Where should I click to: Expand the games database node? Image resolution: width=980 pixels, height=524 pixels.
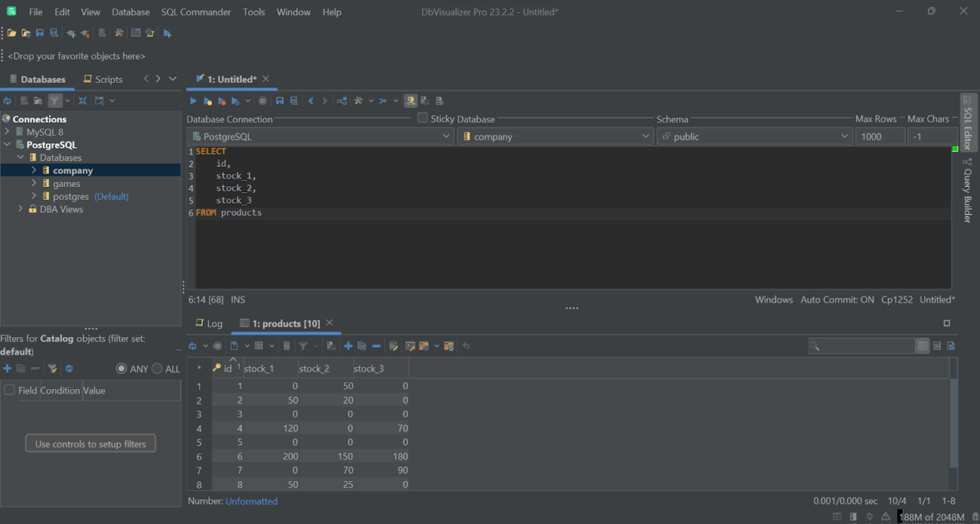point(34,183)
